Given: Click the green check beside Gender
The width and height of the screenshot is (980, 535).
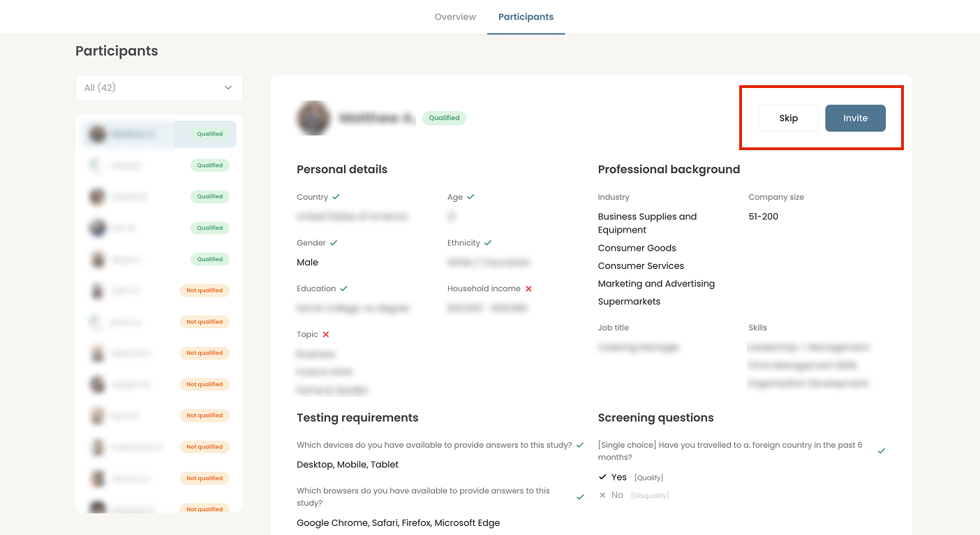Looking at the screenshot, I should [x=334, y=243].
